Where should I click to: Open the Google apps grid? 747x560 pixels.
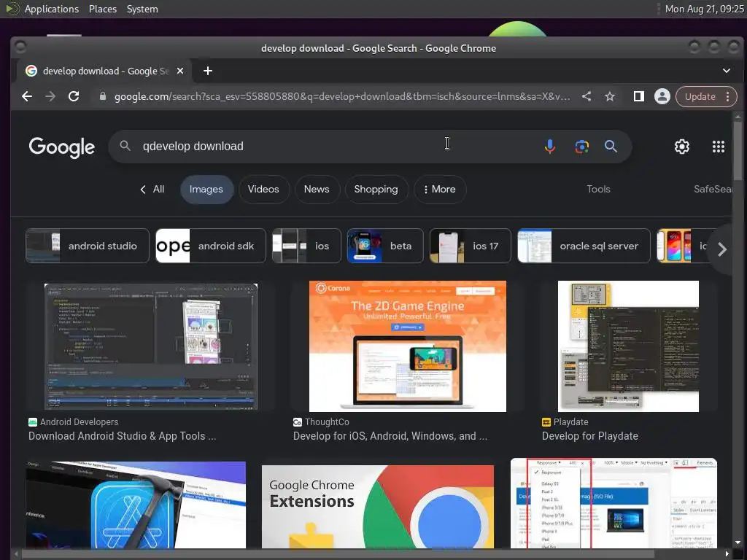pyautogui.click(x=719, y=146)
